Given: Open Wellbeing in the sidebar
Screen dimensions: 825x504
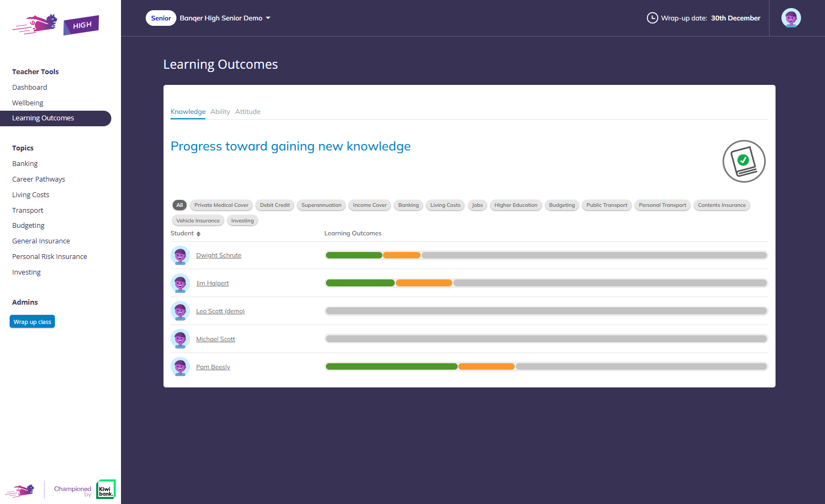Looking at the screenshot, I should tap(28, 103).
